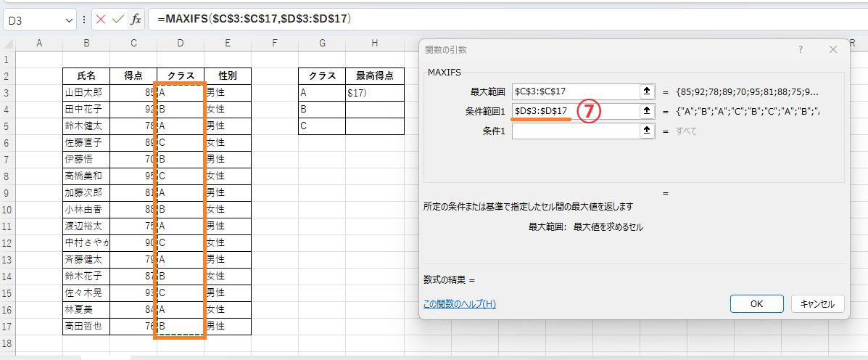Open この関数のヘルプ link
868x360 pixels.
[459, 304]
